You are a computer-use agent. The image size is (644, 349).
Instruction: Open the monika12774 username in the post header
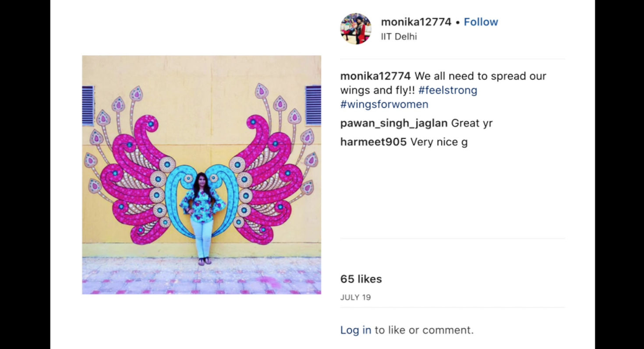click(416, 22)
